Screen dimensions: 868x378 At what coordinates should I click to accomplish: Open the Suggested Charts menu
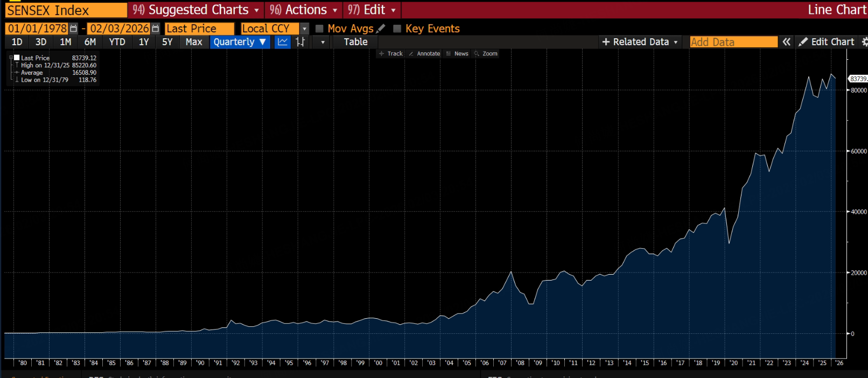pyautogui.click(x=196, y=10)
